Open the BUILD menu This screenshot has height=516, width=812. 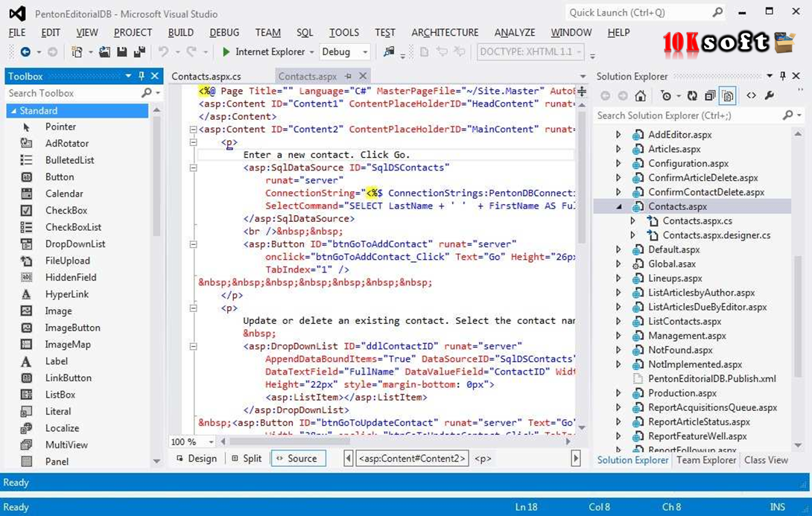coord(181,33)
